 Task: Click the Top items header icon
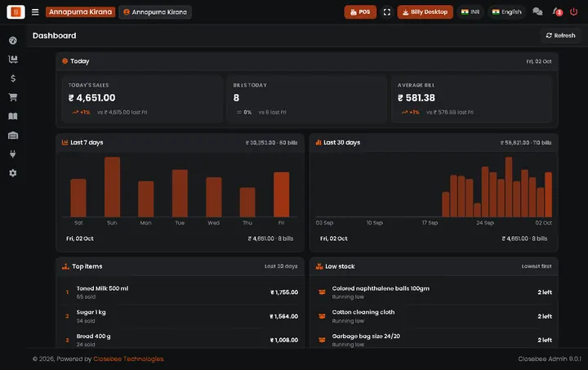(x=65, y=266)
